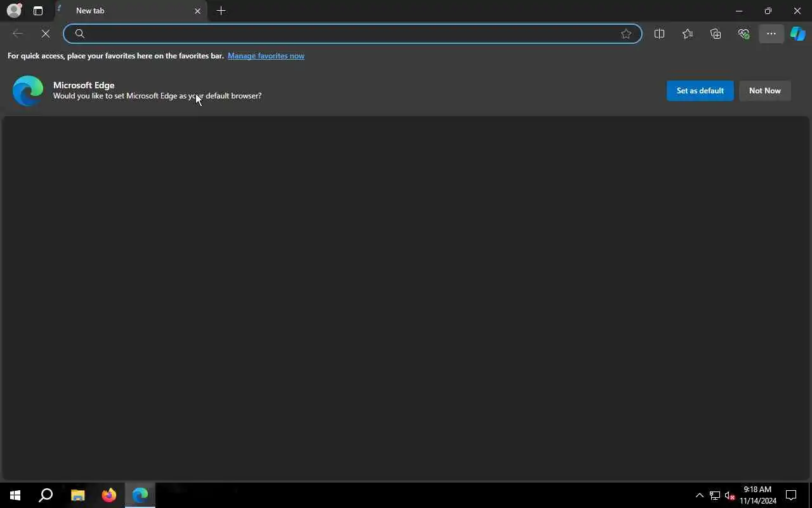Click the search icon in address bar
This screenshot has width=812, height=508.
coord(80,34)
